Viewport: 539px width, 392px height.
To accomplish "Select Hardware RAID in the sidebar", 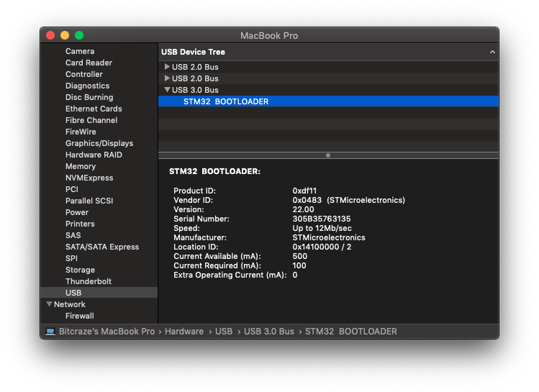I will click(94, 155).
